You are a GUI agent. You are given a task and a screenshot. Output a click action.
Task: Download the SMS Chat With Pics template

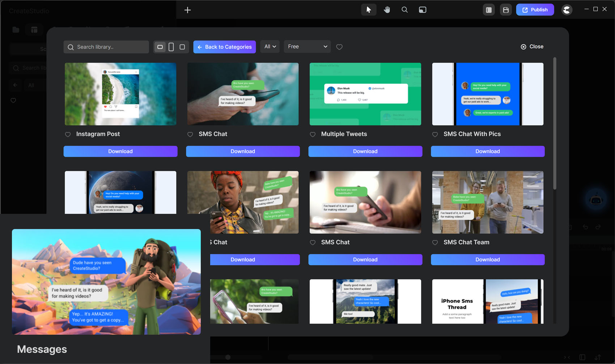[x=487, y=151]
